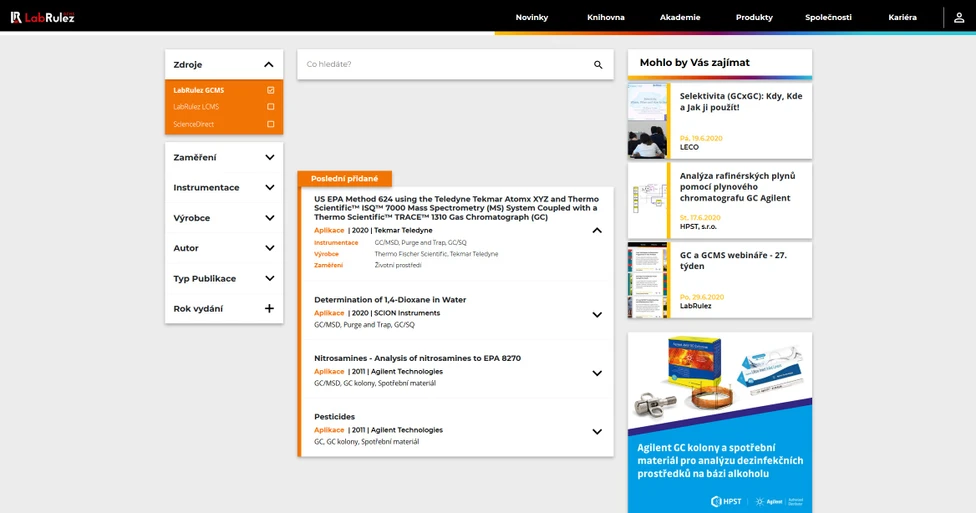The height and width of the screenshot is (513, 976).
Task: Open the Nitrosamines EPA 8270 article
Action: (417, 358)
